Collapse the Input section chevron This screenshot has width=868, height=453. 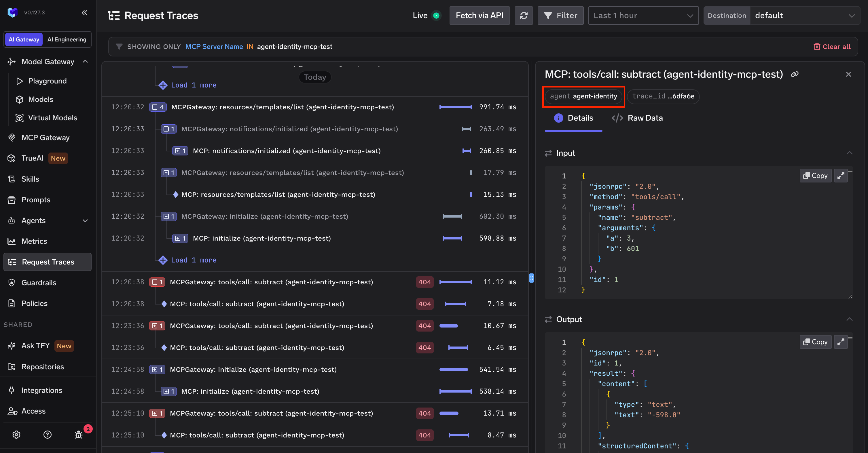850,153
